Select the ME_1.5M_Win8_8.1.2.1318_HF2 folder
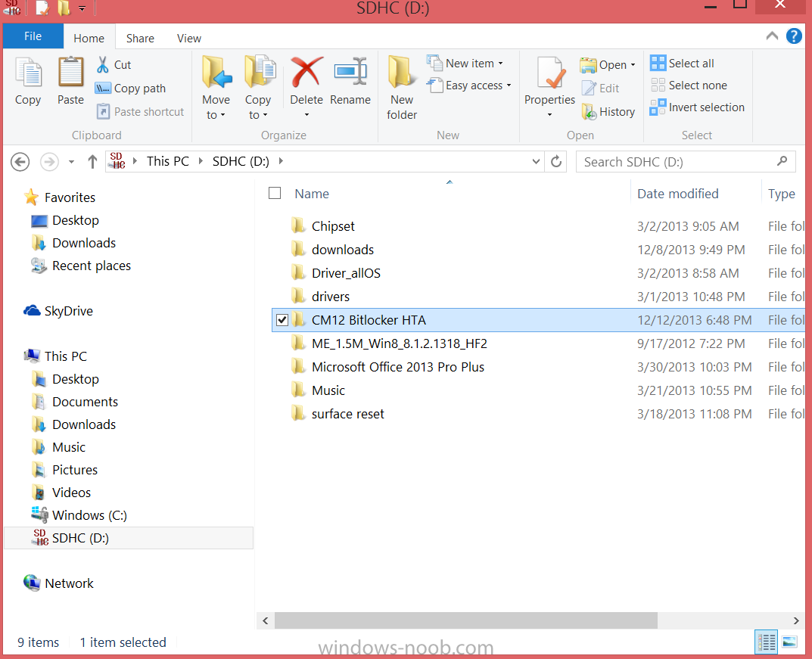Viewport: 812px width, 659px height. (400, 343)
